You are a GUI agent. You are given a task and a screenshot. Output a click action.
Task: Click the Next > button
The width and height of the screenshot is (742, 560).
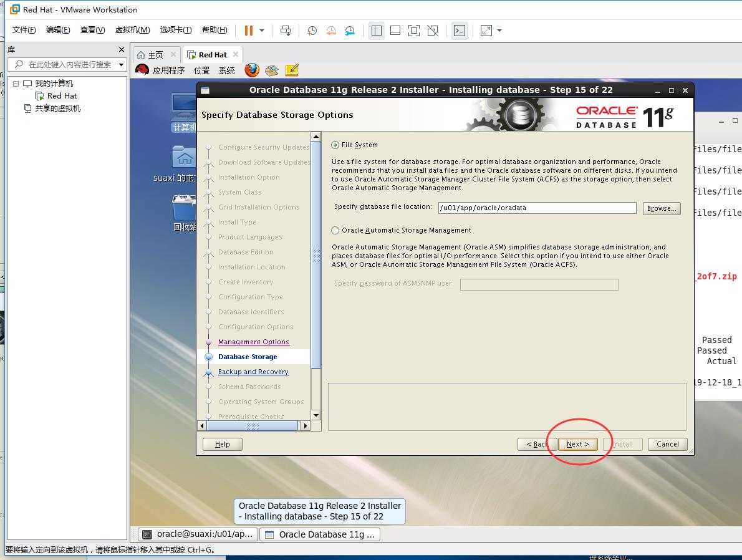578,444
